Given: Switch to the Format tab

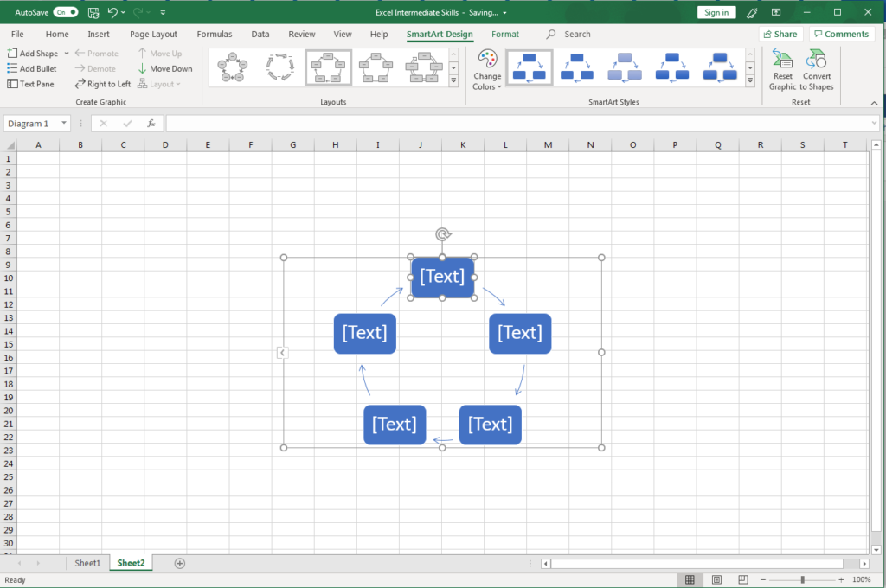Looking at the screenshot, I should click(505, 34).
